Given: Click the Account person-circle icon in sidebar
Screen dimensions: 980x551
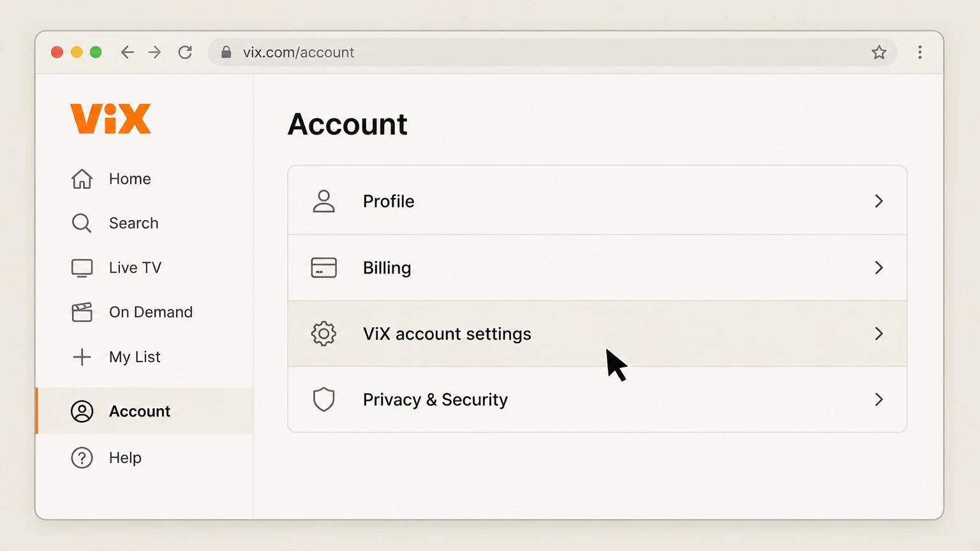Looking at the screenshot, I should tap(82, 411).
